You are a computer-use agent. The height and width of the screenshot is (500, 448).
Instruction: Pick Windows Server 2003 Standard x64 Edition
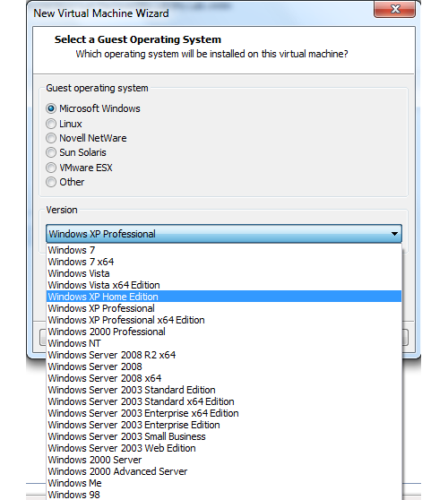[x=224, y=401]
